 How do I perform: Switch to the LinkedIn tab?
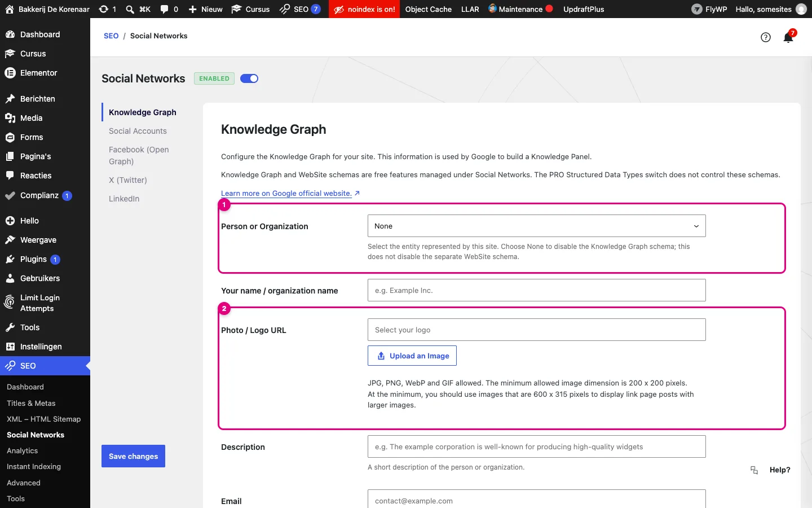[x=124, y=199]
